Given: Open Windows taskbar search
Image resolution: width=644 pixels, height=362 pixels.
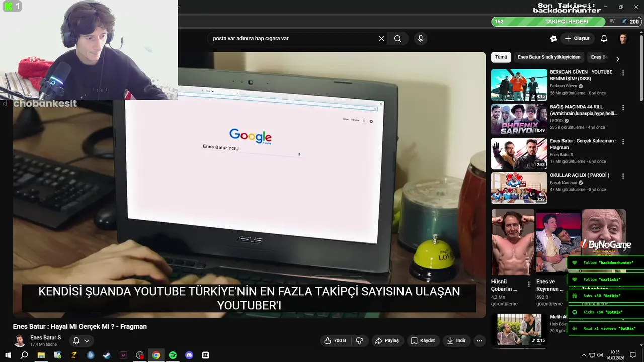Looking at the screenshot, I should 24,355.
